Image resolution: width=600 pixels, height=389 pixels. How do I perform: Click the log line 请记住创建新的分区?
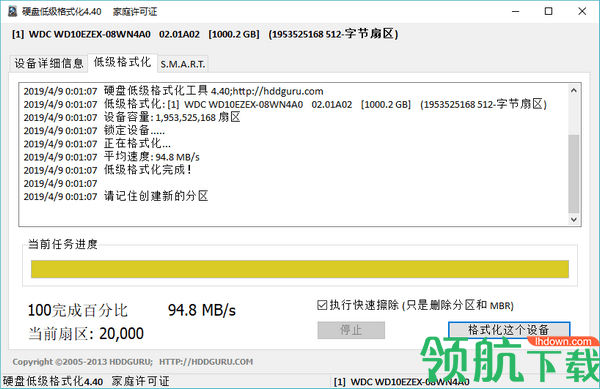click(116, 197)
